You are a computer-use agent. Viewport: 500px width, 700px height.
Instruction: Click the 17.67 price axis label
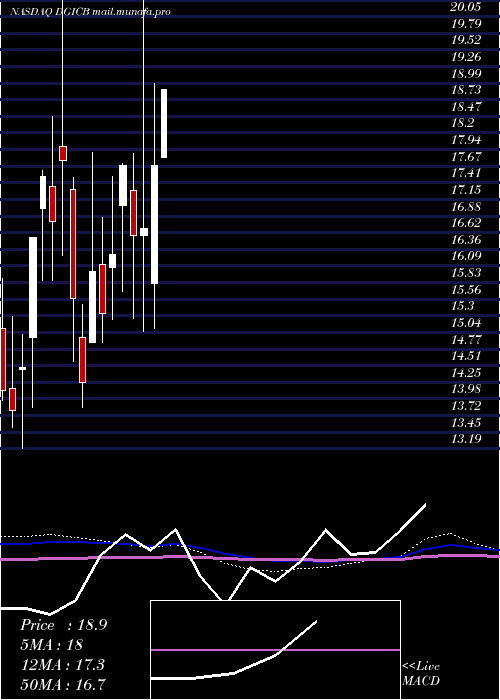[x=466, y=157]
